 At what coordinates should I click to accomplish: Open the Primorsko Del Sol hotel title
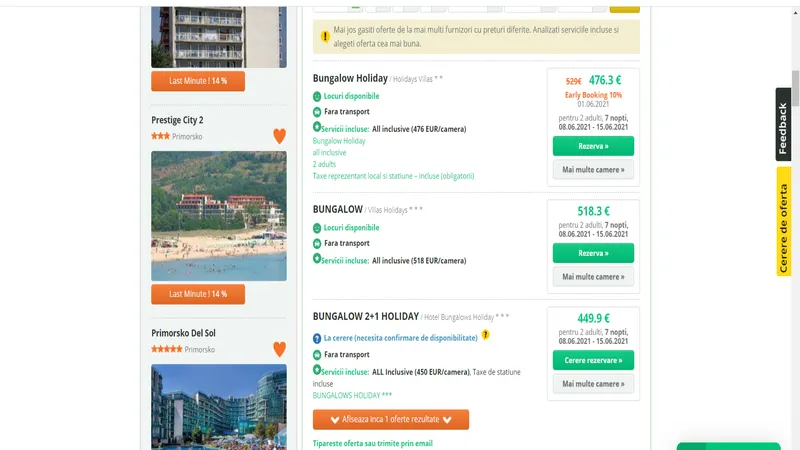[x=183, y=332]
